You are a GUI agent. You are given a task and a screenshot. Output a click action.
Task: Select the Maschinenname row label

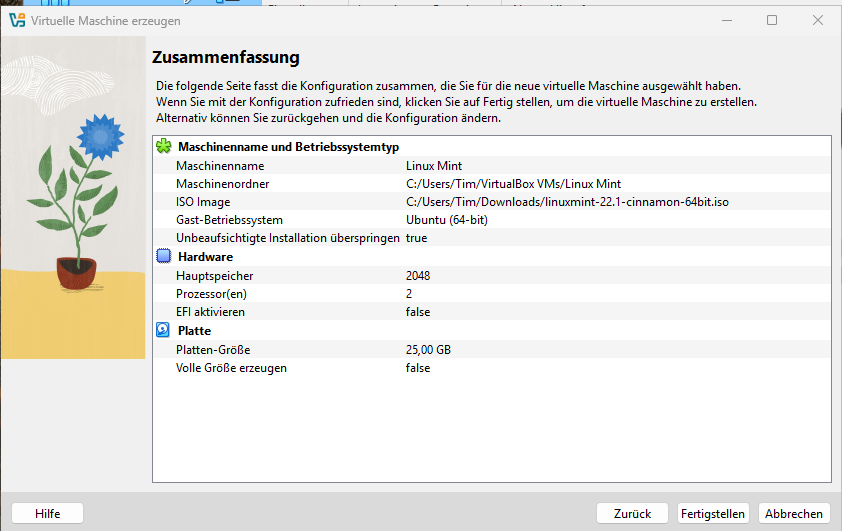pyautogui.click(x=220, y=166)
